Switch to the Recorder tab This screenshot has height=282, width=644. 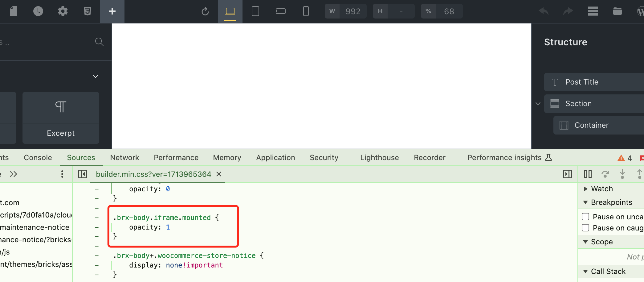(430, 158)
